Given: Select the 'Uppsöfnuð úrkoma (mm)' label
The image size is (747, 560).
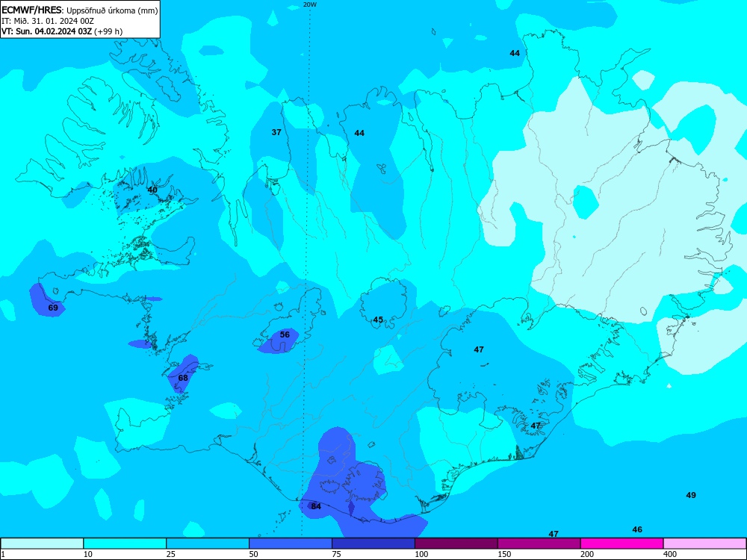Looking at the screenshot, I should (x=112, y=10).
